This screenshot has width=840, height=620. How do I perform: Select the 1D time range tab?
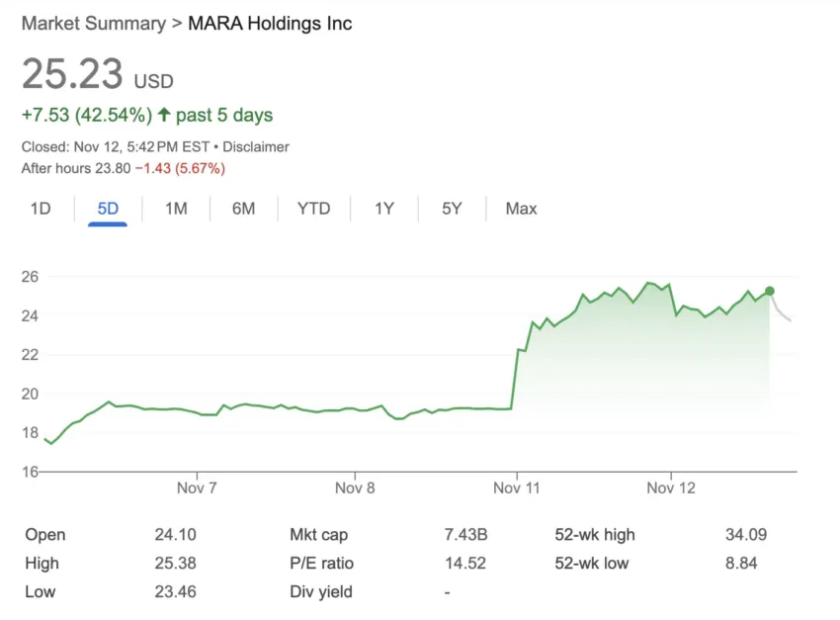click(41, 209)
